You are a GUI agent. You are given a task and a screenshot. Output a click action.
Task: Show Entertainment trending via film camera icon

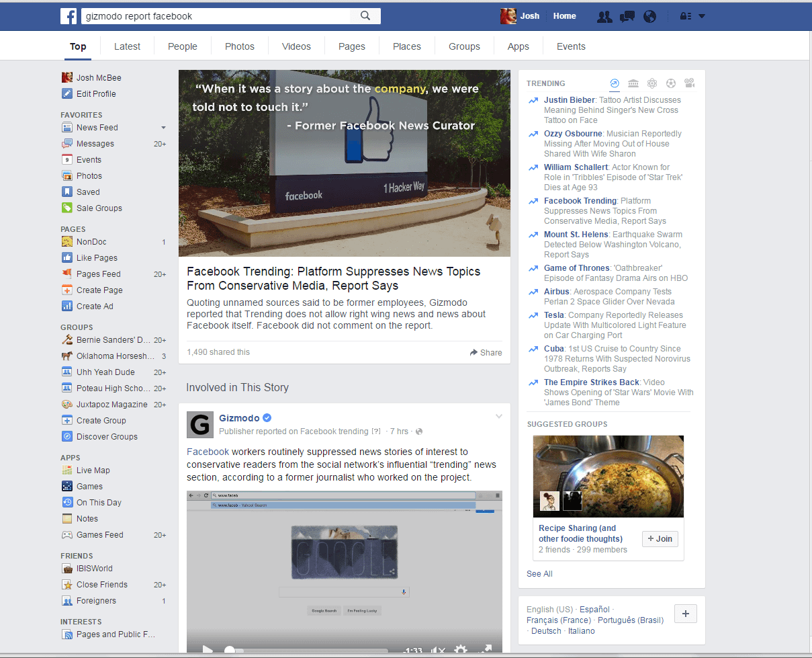689,83
